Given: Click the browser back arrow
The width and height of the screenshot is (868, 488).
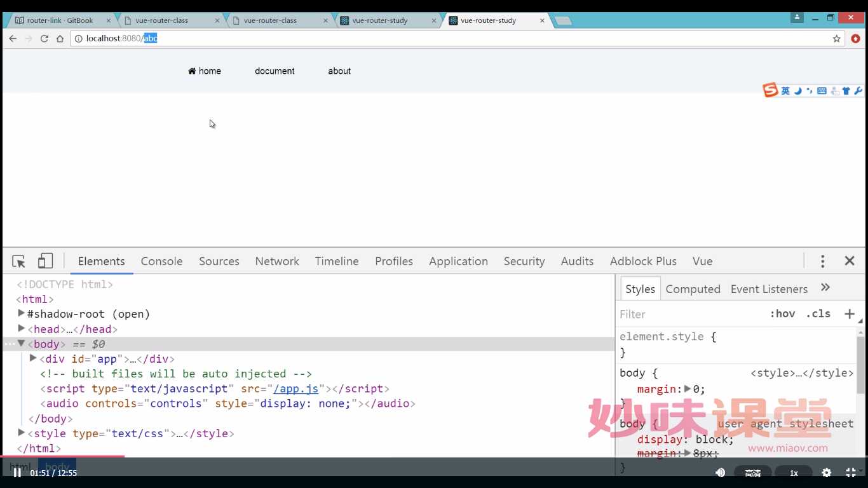Looking at the screenshot, I should 13,39.
